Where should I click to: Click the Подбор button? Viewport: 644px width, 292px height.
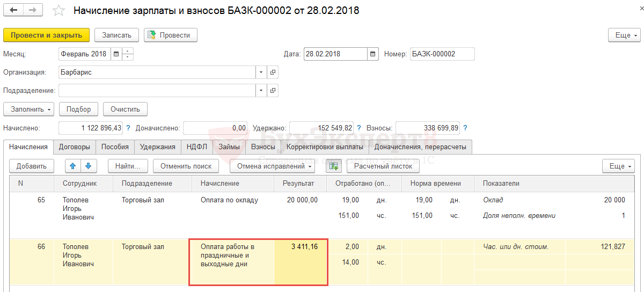[x=79, y=109]
